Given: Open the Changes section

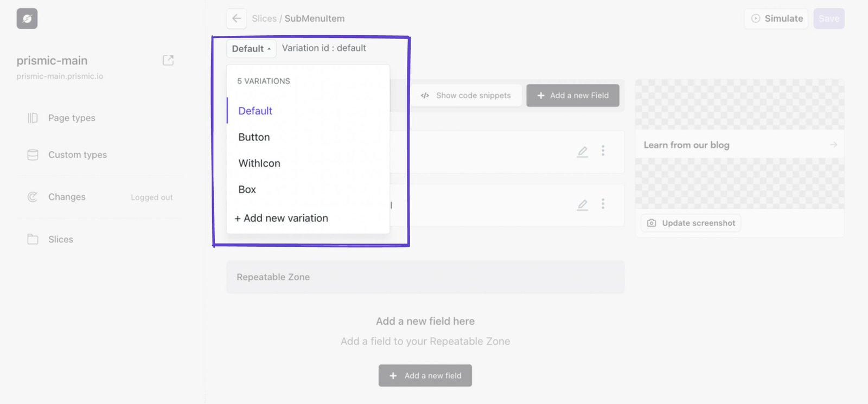Looking at the screenshot, I should 67,197.
